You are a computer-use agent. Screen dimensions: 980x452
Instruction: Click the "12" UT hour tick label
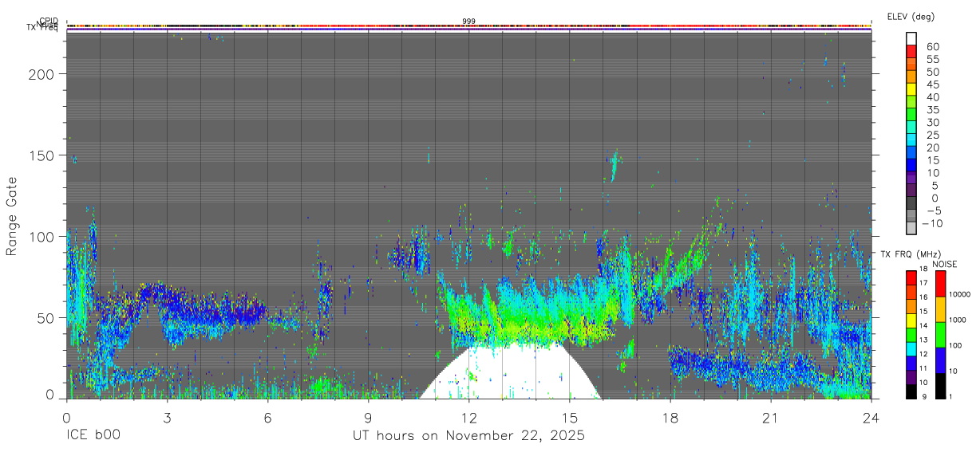(x=469, y=418)
